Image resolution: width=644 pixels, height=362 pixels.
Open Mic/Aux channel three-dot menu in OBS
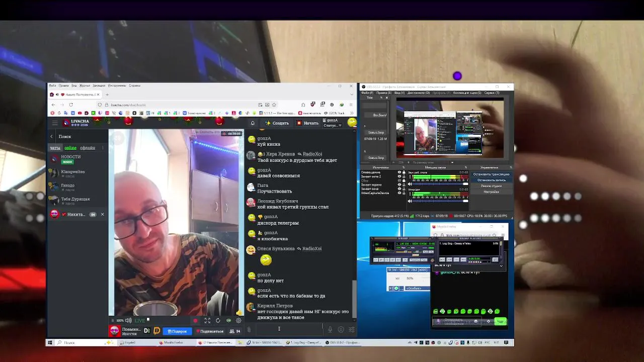[x=410, y=194]
